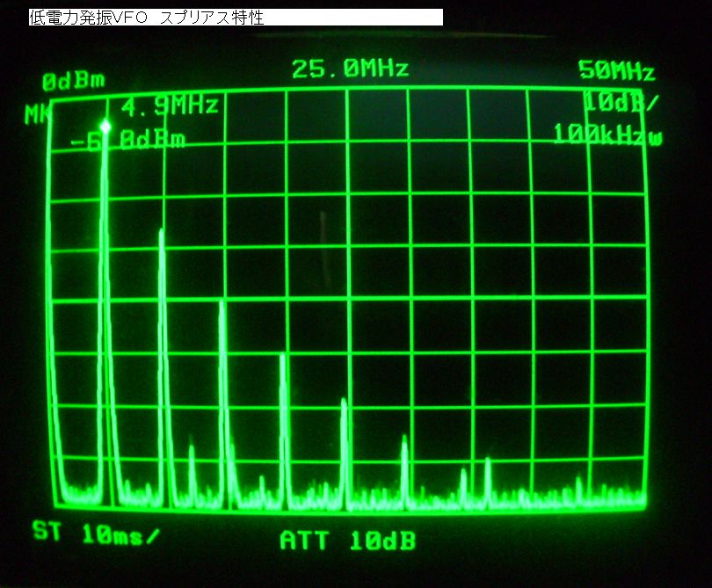Click the 0dBm reference level label
The width and height of the screenshot is (712, 588).
(74, 82)
